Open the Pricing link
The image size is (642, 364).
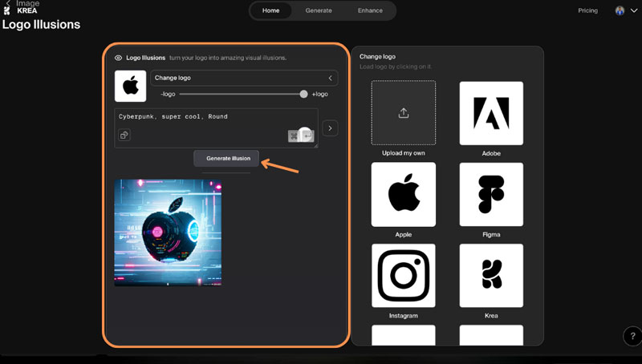[587, 10]
